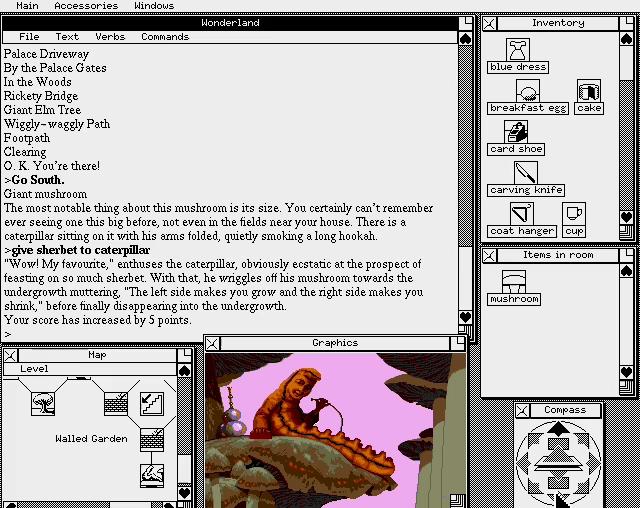Click the card shoe inventory icon
Image resolution: width=640 pixels, height=508 pixels.
(516, 138)
